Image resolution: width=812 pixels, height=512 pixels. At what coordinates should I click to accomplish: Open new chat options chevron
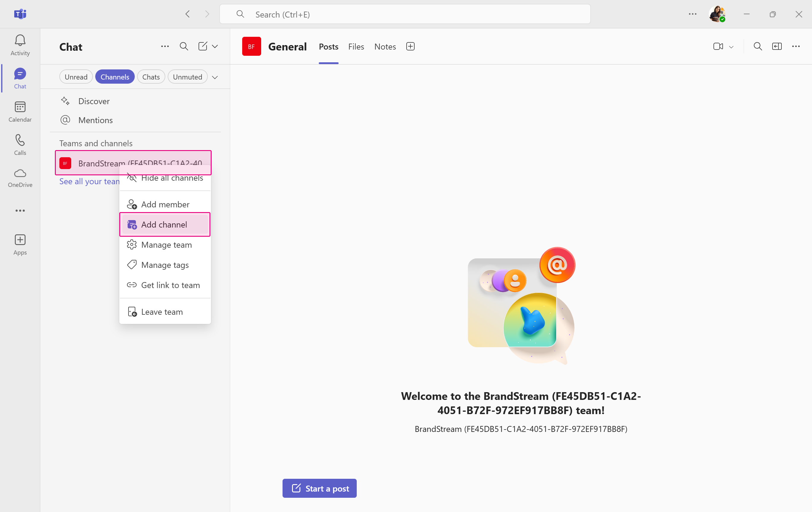(215, 46)
